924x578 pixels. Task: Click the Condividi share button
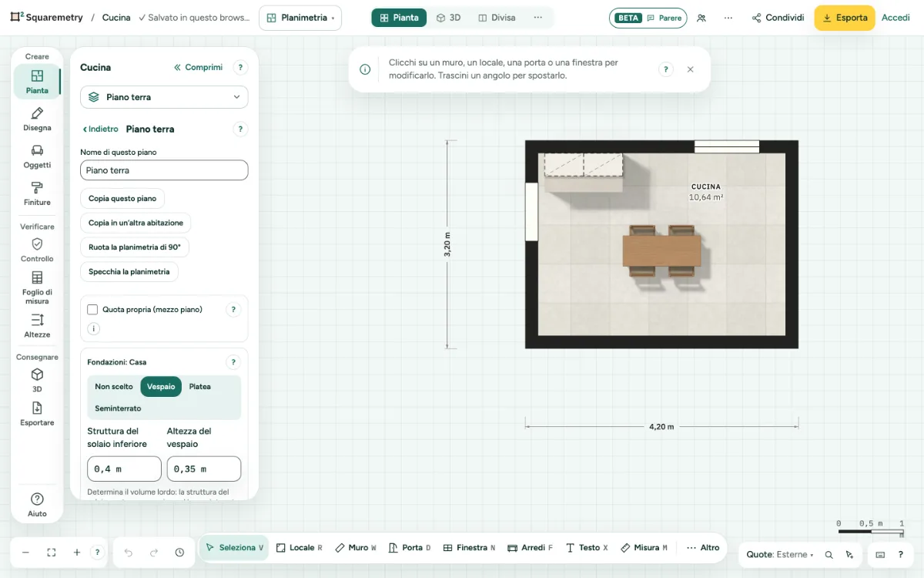[x=778, y=18]
